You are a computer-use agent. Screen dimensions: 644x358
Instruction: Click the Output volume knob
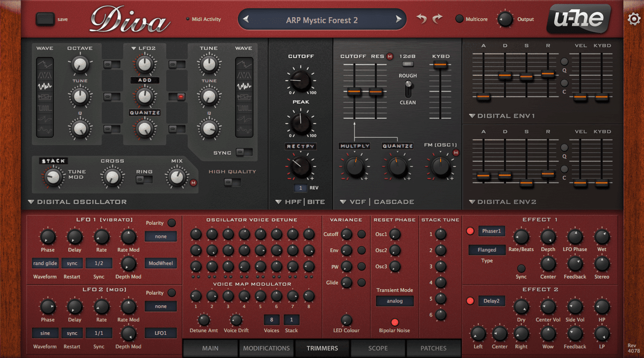pyautogui.click(x=505, y=19)
